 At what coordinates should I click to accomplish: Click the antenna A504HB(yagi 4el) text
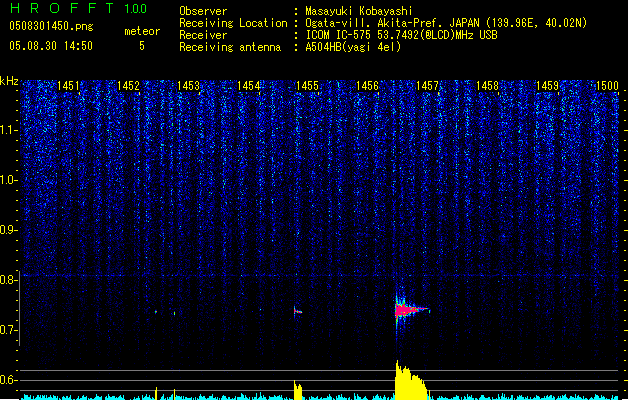353,47
